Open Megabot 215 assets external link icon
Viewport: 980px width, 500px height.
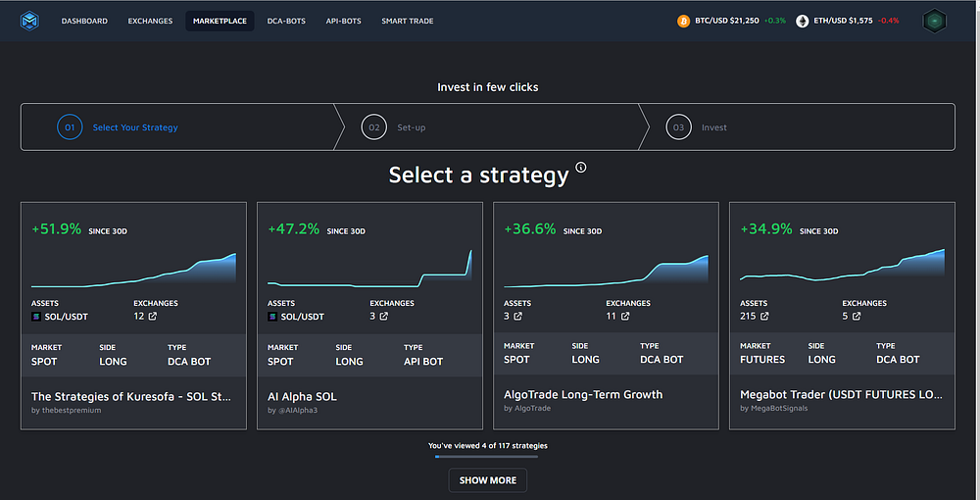763,317
